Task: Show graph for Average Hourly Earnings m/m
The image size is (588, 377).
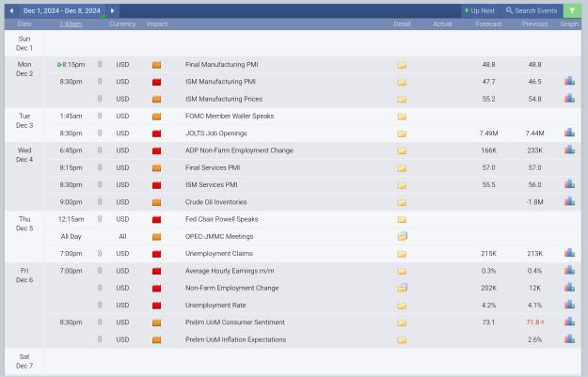Action: (569, 270)
